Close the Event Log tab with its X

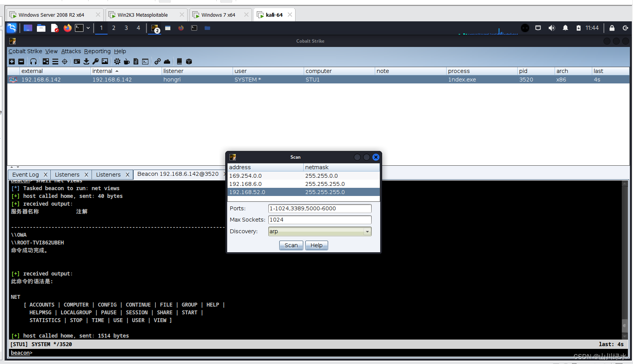(45, 175)
